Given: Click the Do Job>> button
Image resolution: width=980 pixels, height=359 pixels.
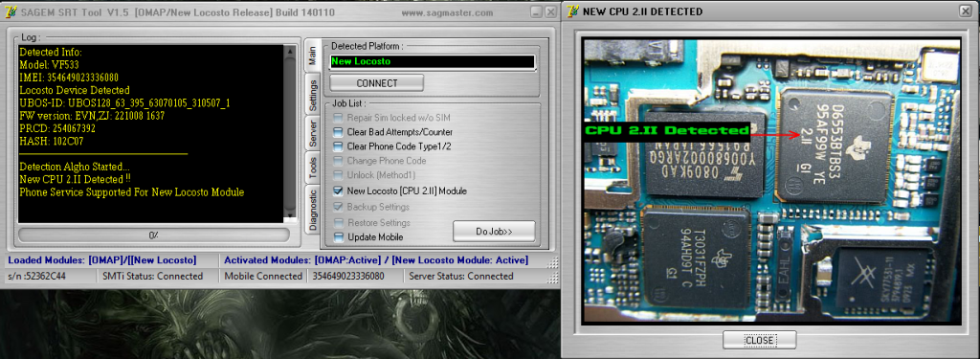Looking at the screenshot, I should [494, 232].
